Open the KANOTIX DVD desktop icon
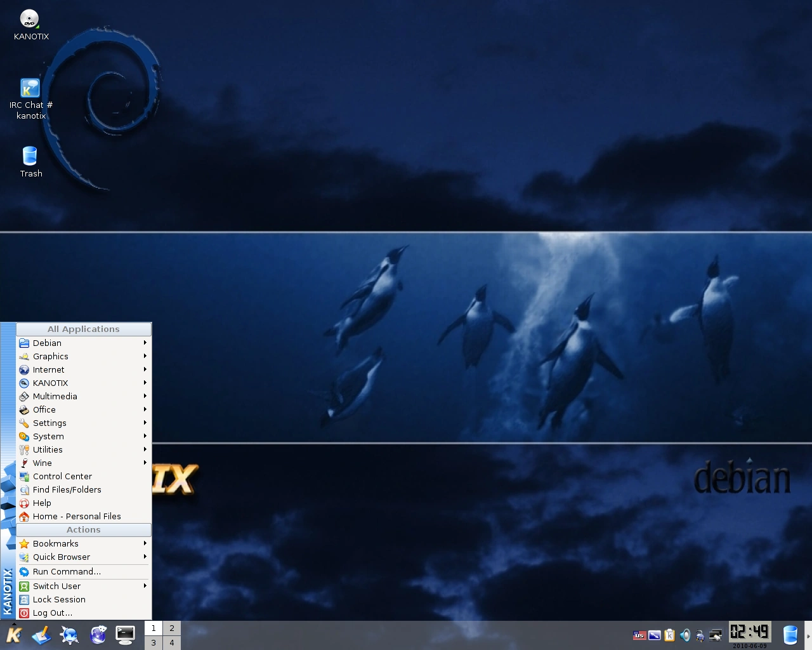Image resolution: width=812 pixels, height=650 pixels. 30,19
